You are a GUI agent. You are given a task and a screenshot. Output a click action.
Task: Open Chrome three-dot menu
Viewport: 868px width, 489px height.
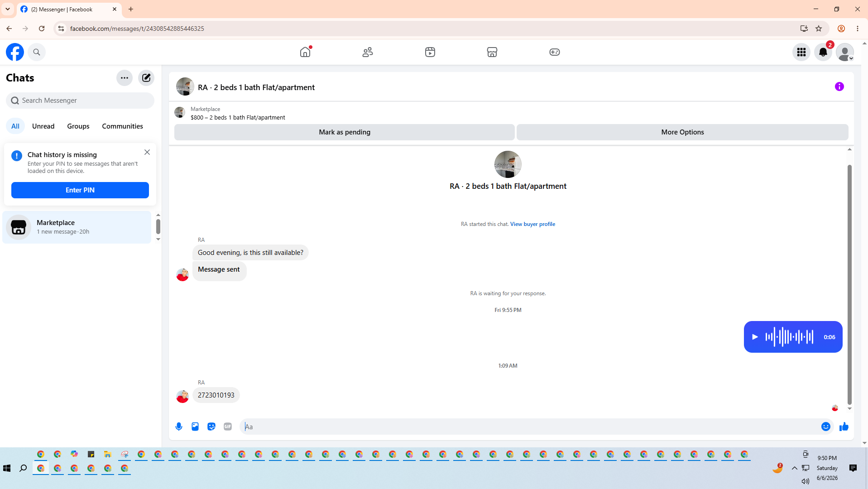[x=858, y=29]
